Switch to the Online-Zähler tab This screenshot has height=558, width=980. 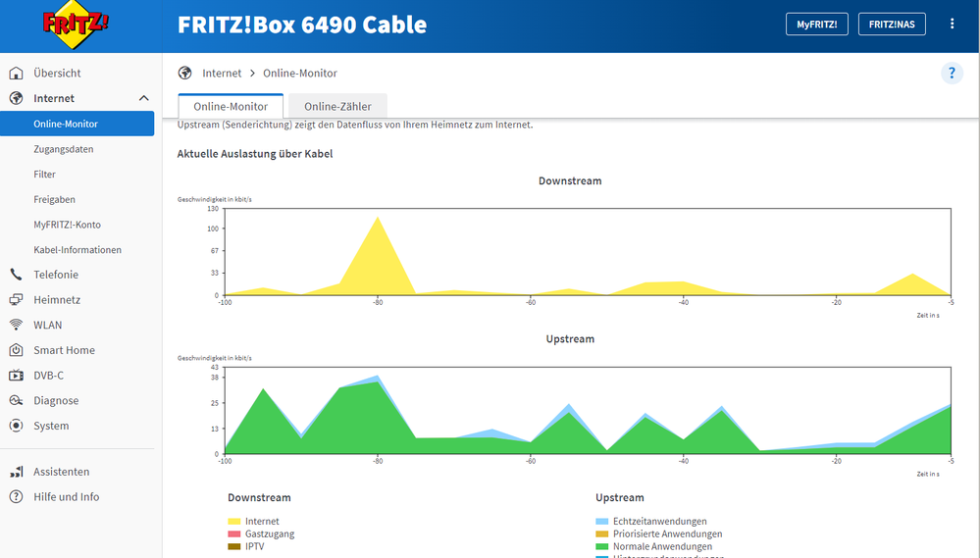(337, 106)
